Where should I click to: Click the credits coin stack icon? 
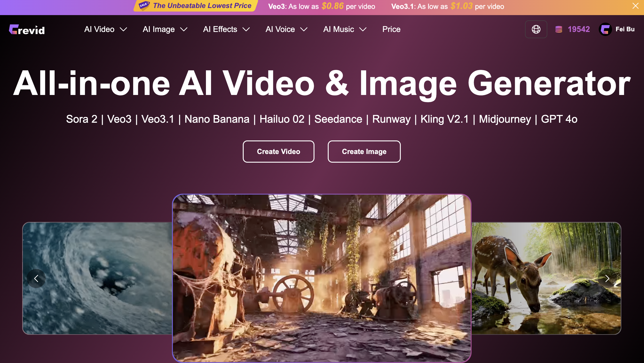pyautogui.click(x=559, y=29)
